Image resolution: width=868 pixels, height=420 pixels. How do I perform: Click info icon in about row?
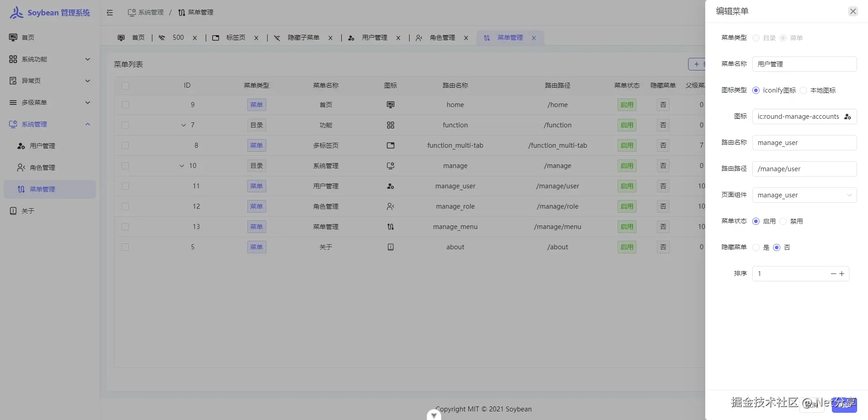[x=391, y=247]
